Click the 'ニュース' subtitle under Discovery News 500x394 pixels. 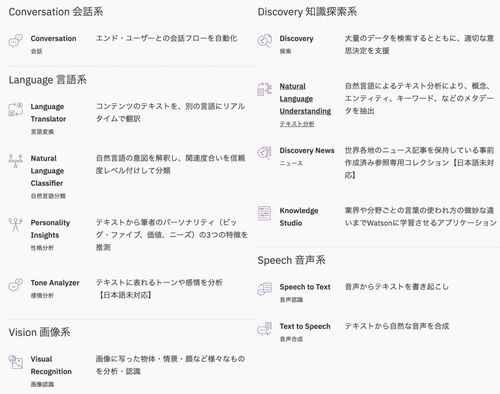point(291,163)
